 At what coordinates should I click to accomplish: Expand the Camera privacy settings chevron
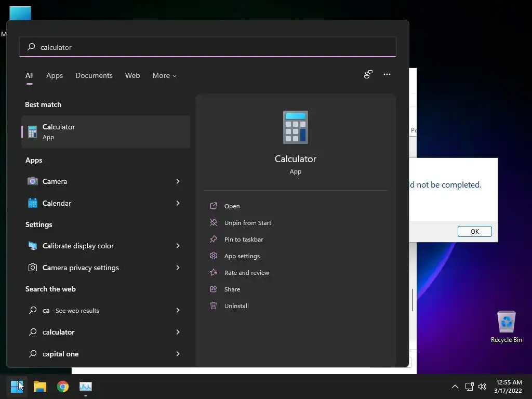(x=178, y=268)
